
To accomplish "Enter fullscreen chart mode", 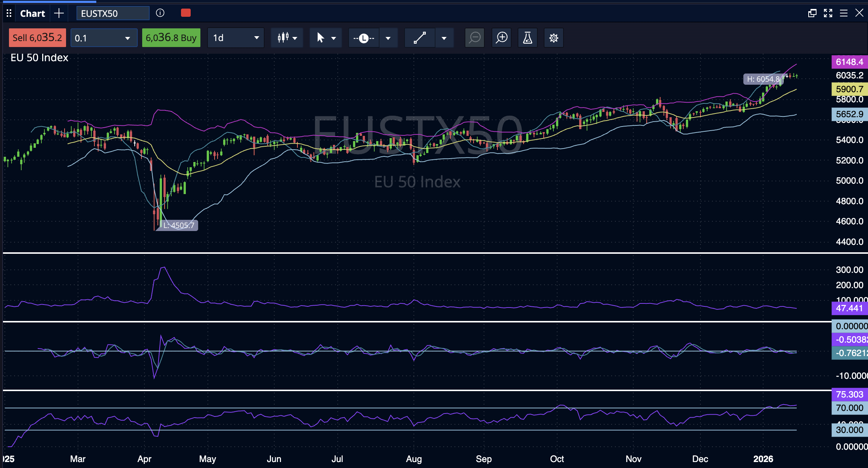I will [x=828, y=13].
